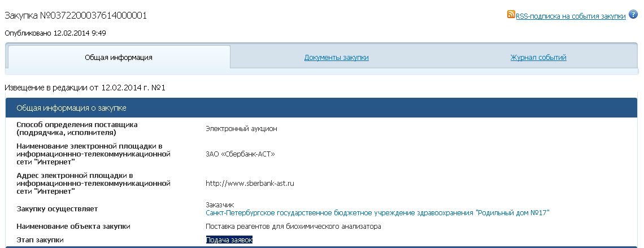Click the Заказчик text
644x248 pixels.
coord(220,205)
